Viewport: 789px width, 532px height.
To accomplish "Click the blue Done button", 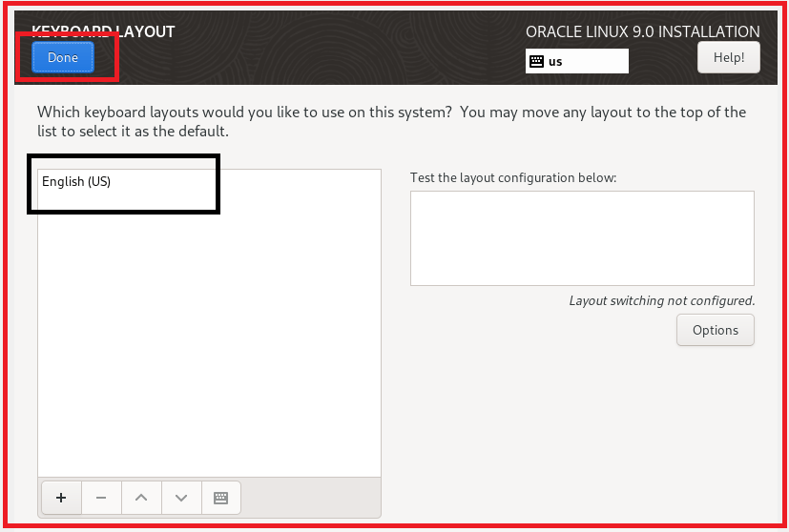I will (63, 57).
